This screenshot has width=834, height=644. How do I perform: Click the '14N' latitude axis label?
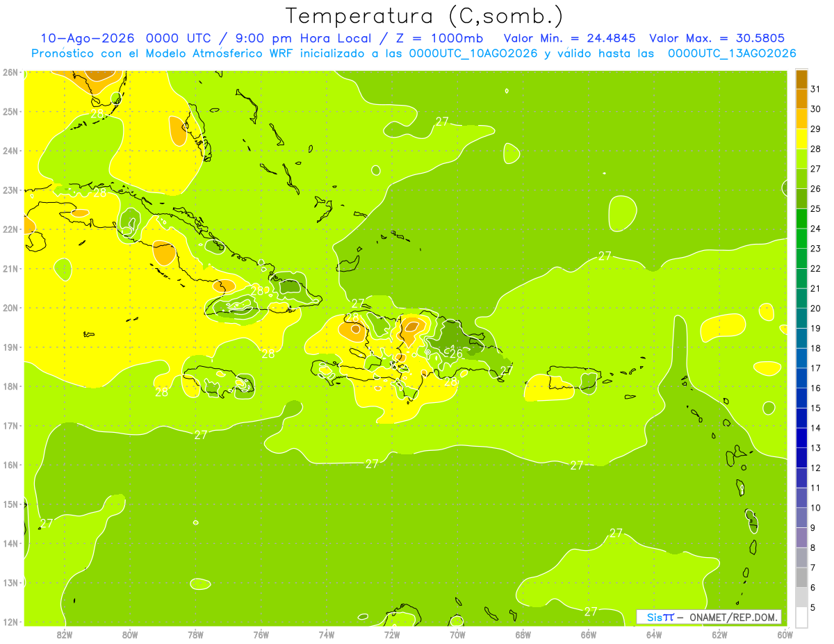click(10, 543)
